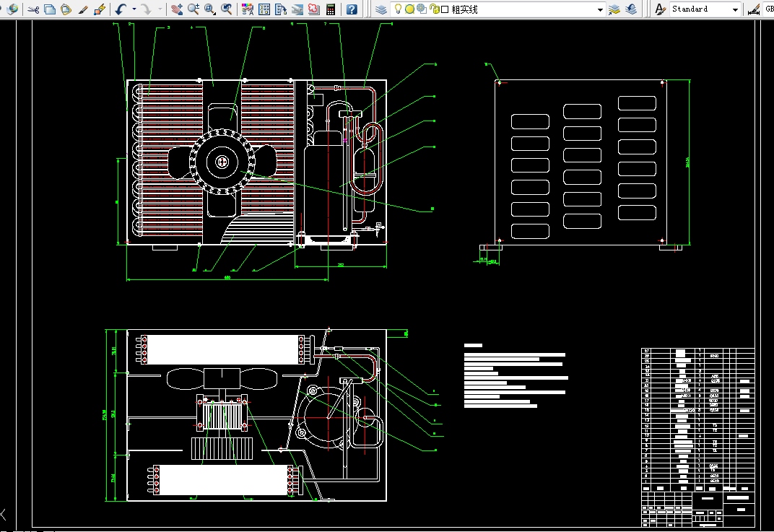Toggle the layer on/off light bulb
Screen dimensions: 774x532
tap(398, 9)
